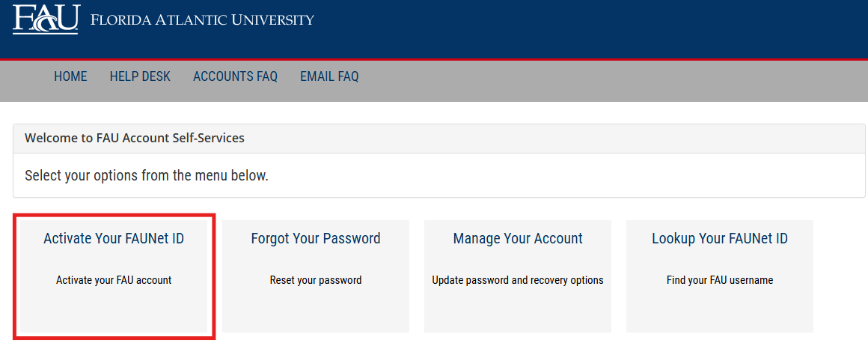
Task: Open the HELP DESK menu link
Action: tap(140, 76)
